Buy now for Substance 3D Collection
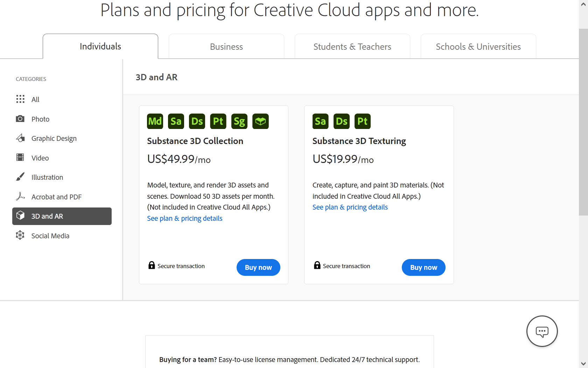Screen dimensions: 588x368 coord(258,267)
